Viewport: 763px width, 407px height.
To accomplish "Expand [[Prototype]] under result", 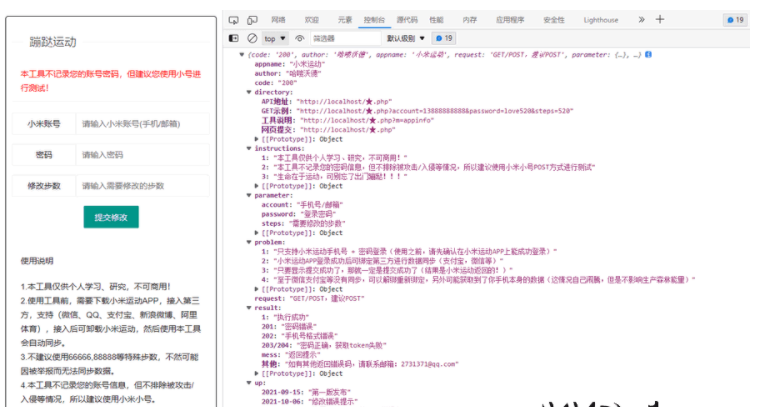I will (256, 373).
